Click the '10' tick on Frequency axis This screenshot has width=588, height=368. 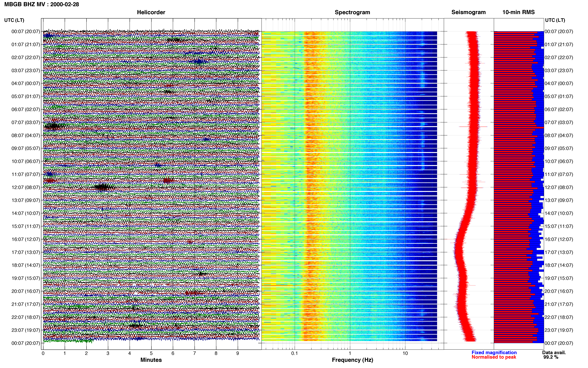point(405,353)
